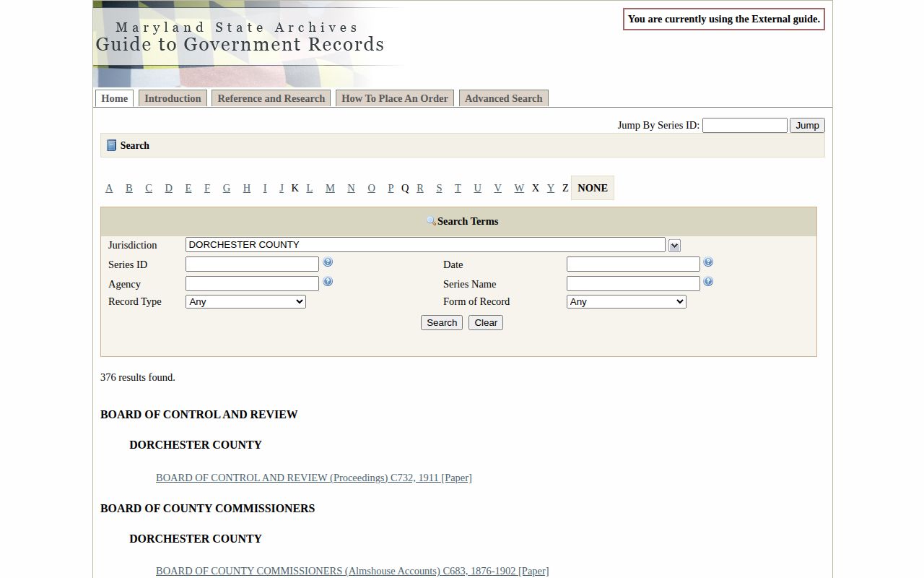The width and height of the screenshot is (924, 578).
Task: Click the Date help icon
Action: point(708,262)
